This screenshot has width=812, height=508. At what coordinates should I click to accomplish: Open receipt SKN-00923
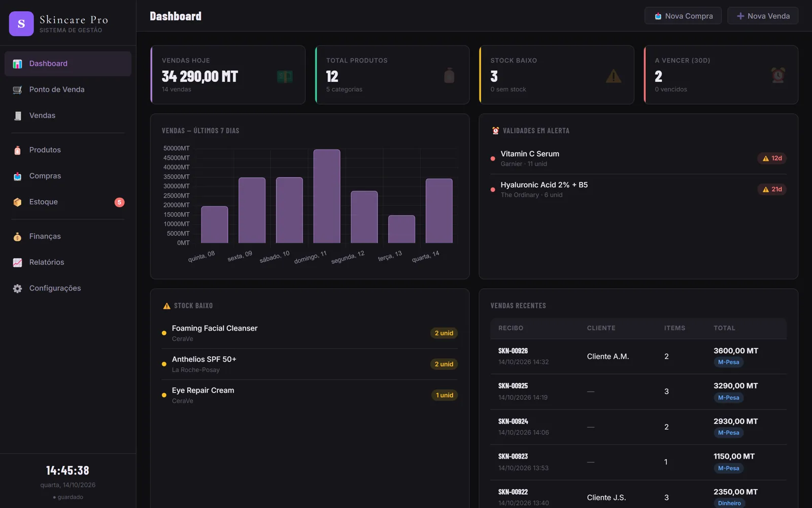pos(513,457)
